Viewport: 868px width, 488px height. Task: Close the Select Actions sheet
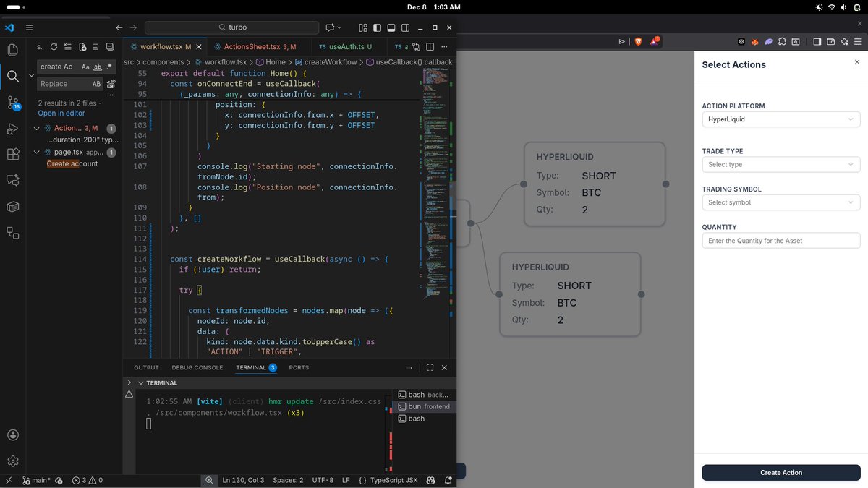(857, 62)
